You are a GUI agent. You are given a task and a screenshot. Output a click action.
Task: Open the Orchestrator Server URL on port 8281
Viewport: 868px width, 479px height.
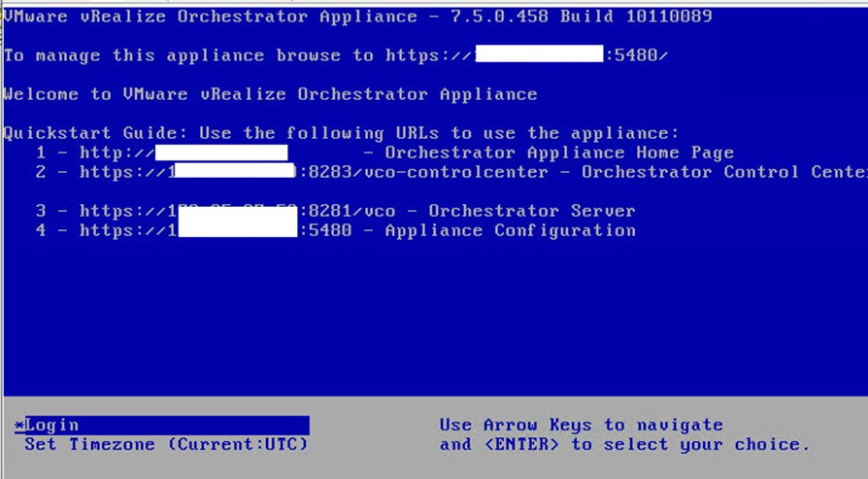pos(238,211)
